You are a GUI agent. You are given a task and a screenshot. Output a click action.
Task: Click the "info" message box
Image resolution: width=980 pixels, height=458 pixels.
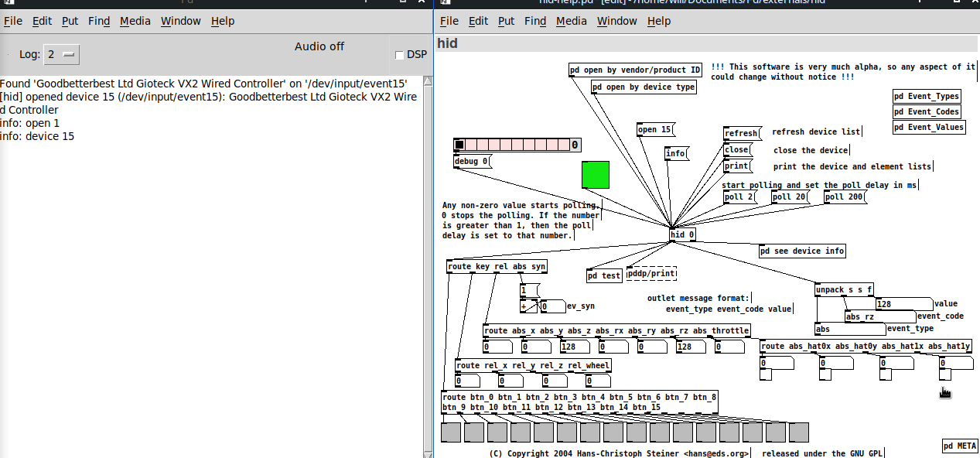(675, 153)
